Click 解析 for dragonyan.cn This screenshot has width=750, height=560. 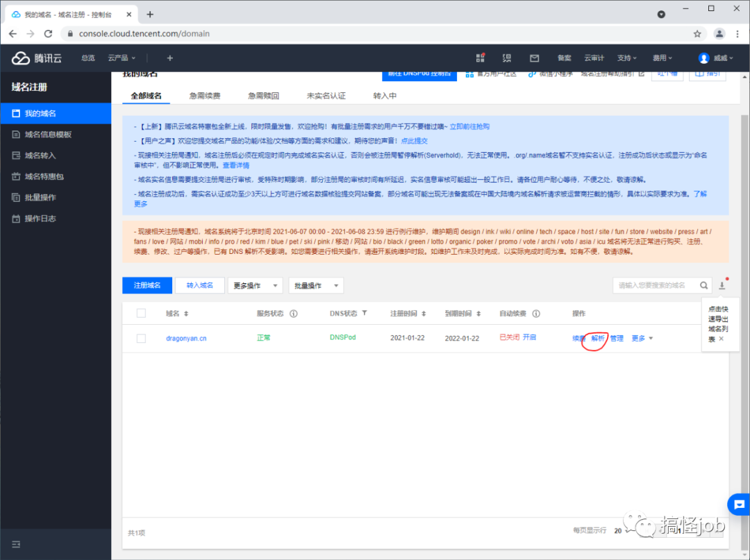coord(597,339)
